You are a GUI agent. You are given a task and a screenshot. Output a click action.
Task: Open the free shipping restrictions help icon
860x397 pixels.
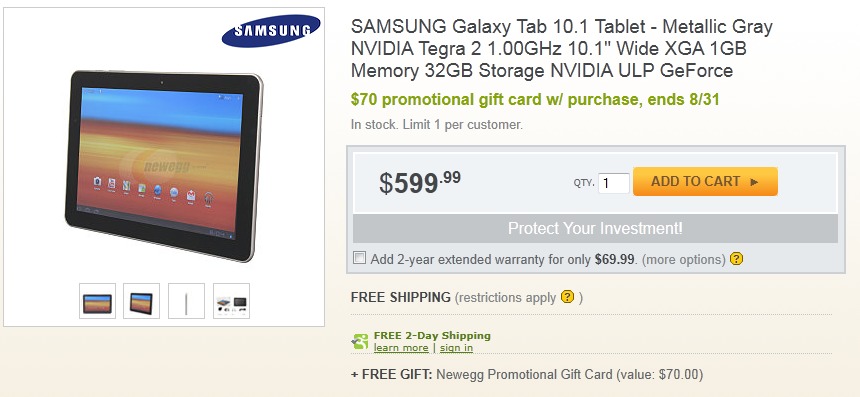click(x=567, y=297)
